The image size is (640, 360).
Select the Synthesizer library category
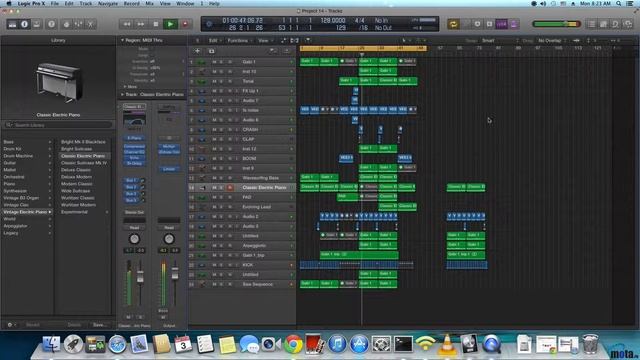(15, 191)
